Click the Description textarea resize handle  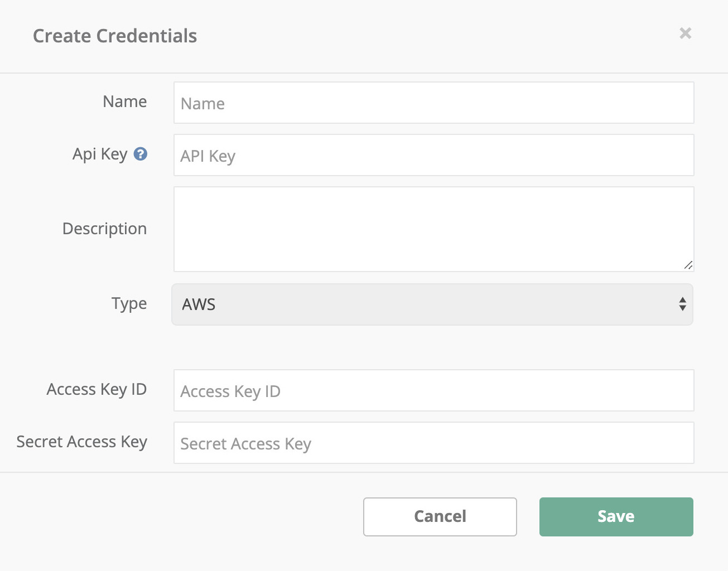pos(688,265)
